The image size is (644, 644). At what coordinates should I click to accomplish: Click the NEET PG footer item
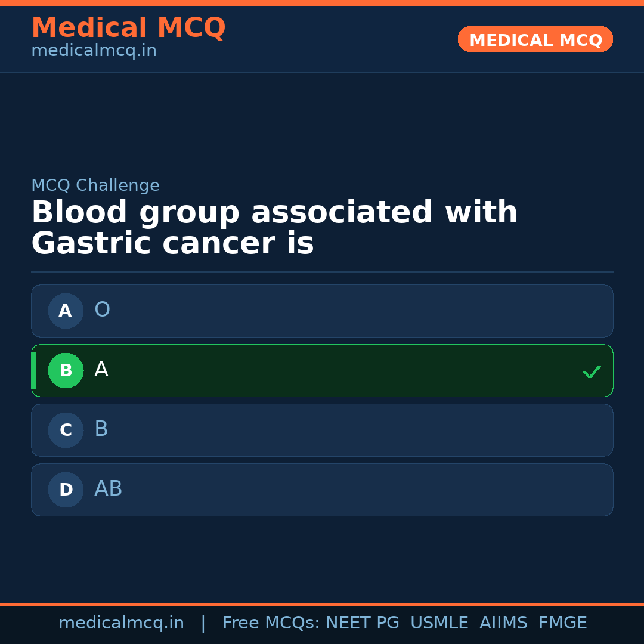click(x=362, y=622)
